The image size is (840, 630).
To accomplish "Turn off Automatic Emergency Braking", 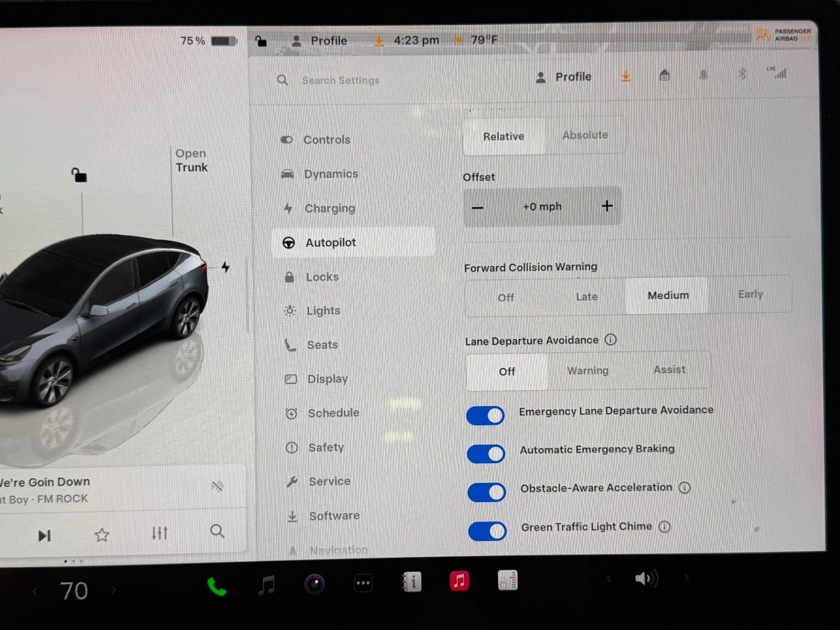I will (x=486, y=454).
